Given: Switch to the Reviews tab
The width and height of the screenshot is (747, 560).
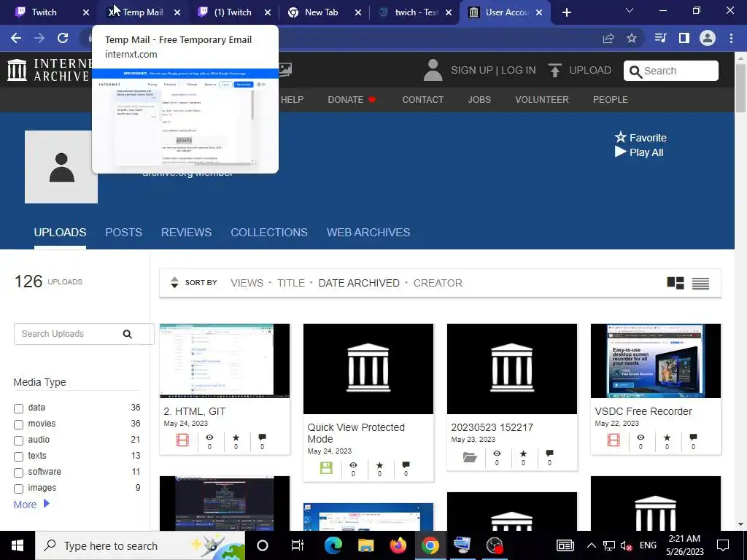Looking at the screenshot, I should coord(186,233).
